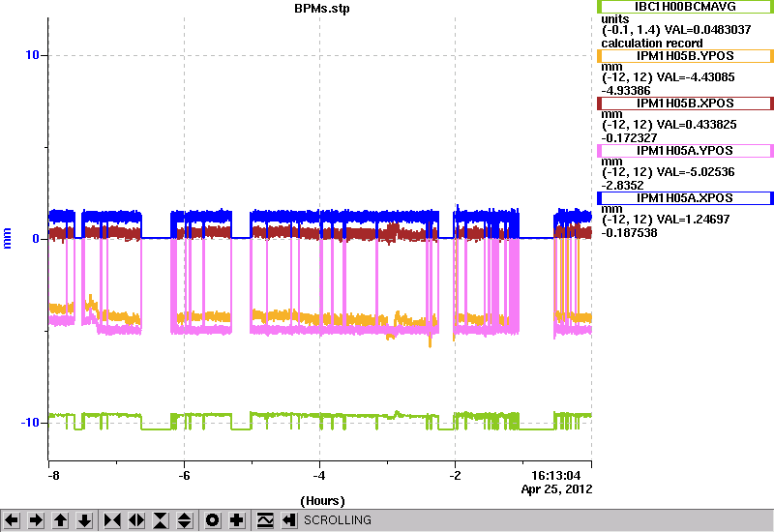Click the arrow-to-bar scroll mode icon
The width and height of the screenshot is (774, 532).
pos(289,520)
